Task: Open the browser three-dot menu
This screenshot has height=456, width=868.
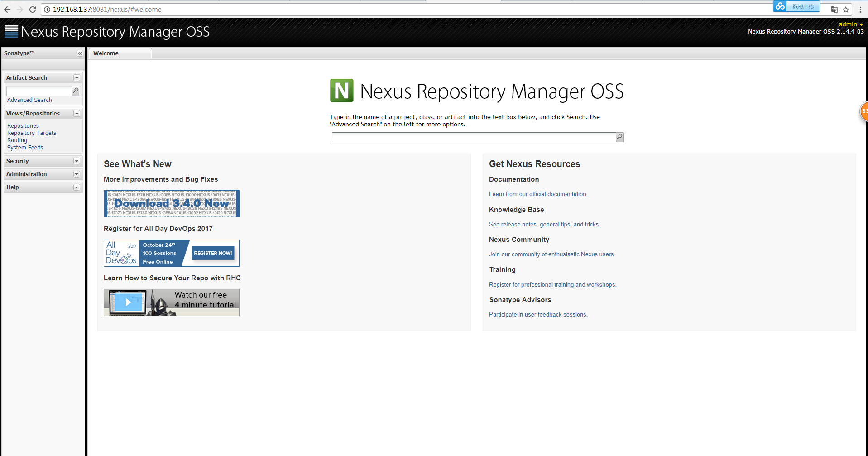Action: [x=860, y=10]
